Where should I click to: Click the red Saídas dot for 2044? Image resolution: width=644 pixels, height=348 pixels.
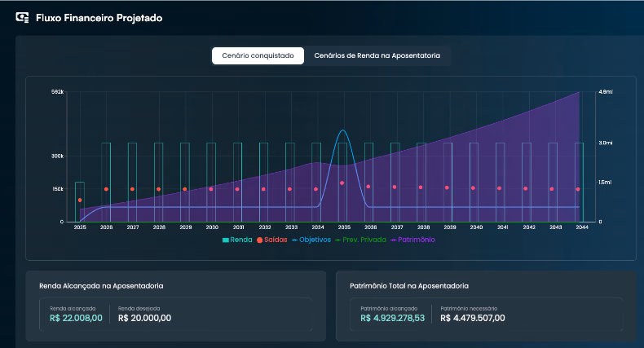click(578, 189)
